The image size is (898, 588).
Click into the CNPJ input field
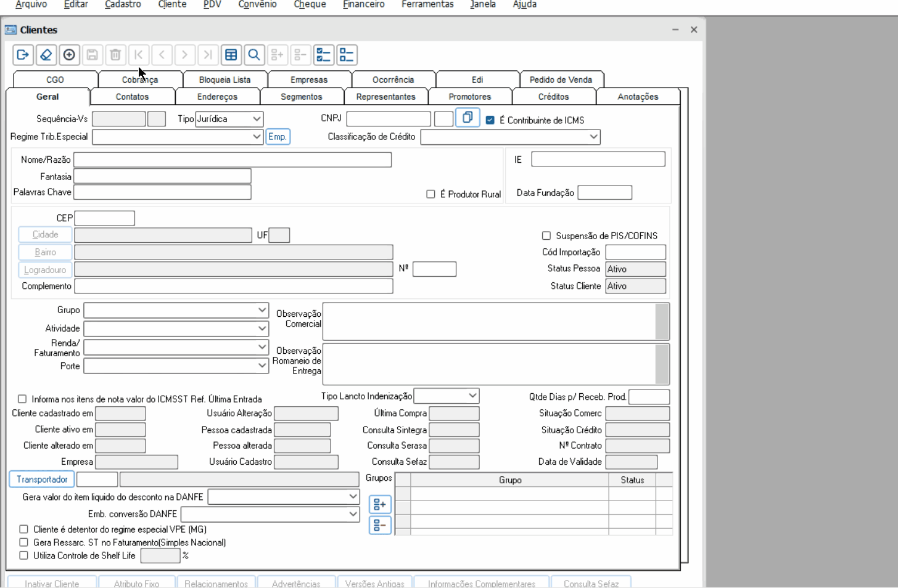pyautogui.click(x=389, y=119)
